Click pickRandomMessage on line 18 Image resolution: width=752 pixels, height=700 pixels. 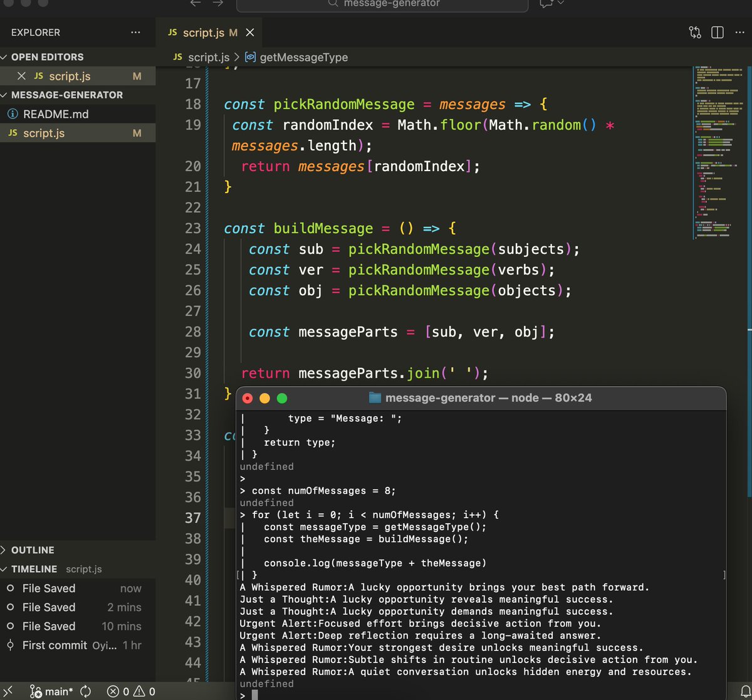click(344, 104)
